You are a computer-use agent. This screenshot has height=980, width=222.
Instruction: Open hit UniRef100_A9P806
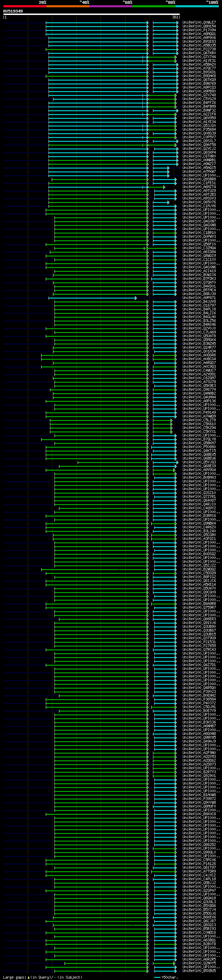[x=199, y=38]
